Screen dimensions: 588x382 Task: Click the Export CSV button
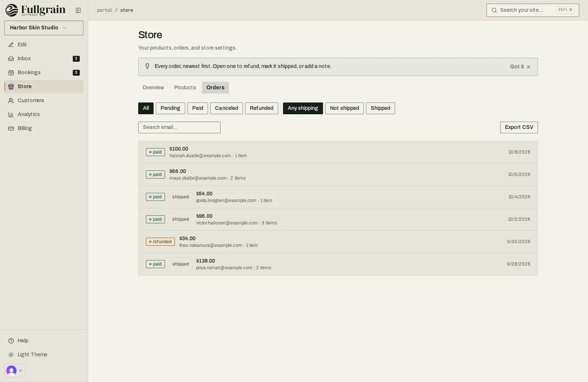[519, 127]
